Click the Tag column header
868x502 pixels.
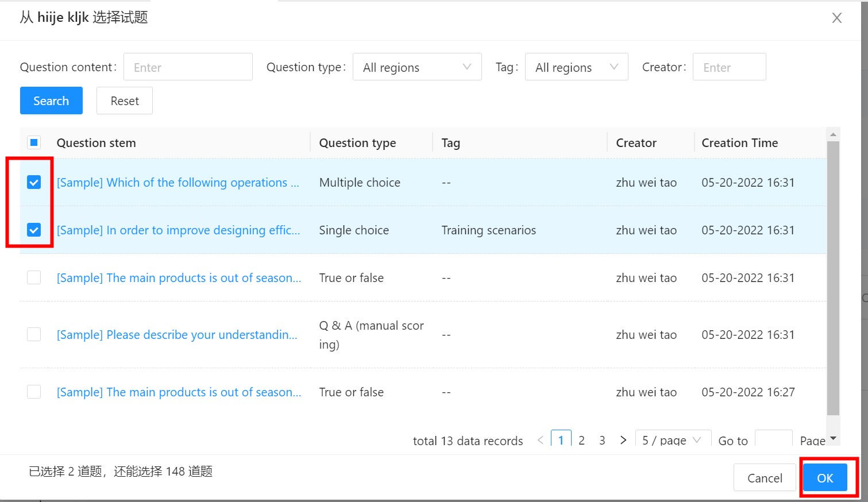coord(450,142)
